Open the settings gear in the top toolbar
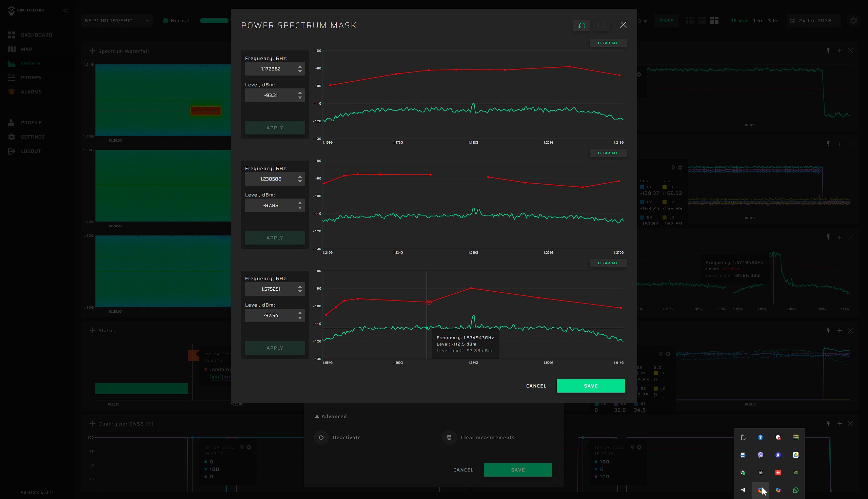 click(x=853, y=21)
